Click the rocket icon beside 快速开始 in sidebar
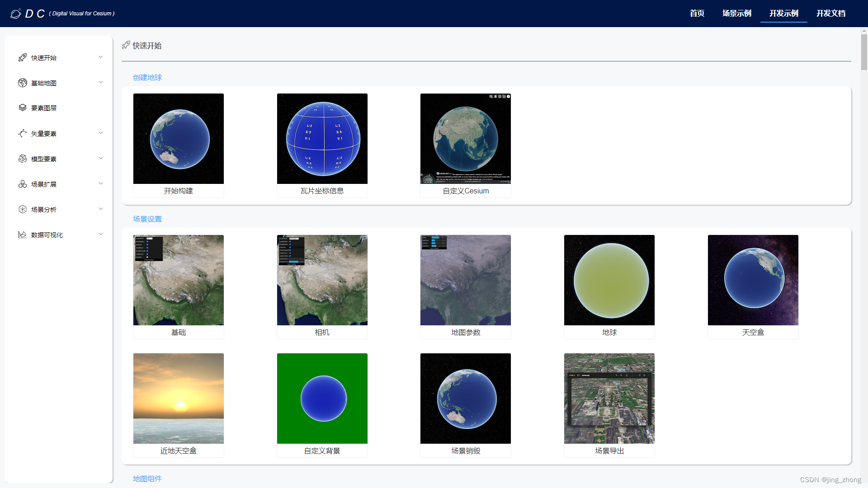The height and width of the screenshot is (488, 868). point(23,57)
